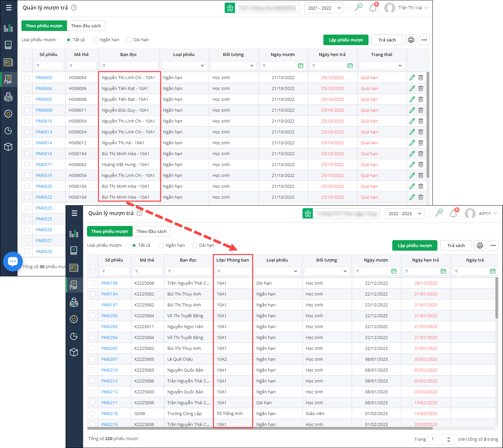Click 'Trả sách' button in the front window

[x=456, y=245]
